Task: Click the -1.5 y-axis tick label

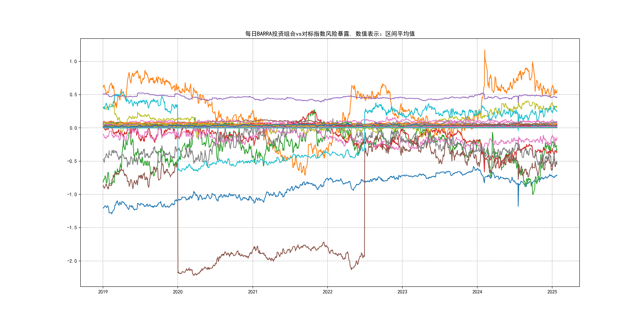Action: [x=72, y=228]
